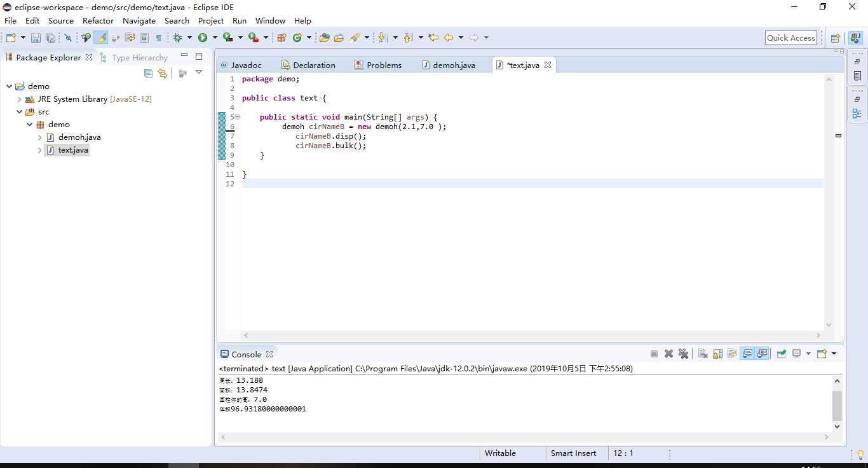
Task: Click the New Java Class icon
Action: tap(297, 38)
